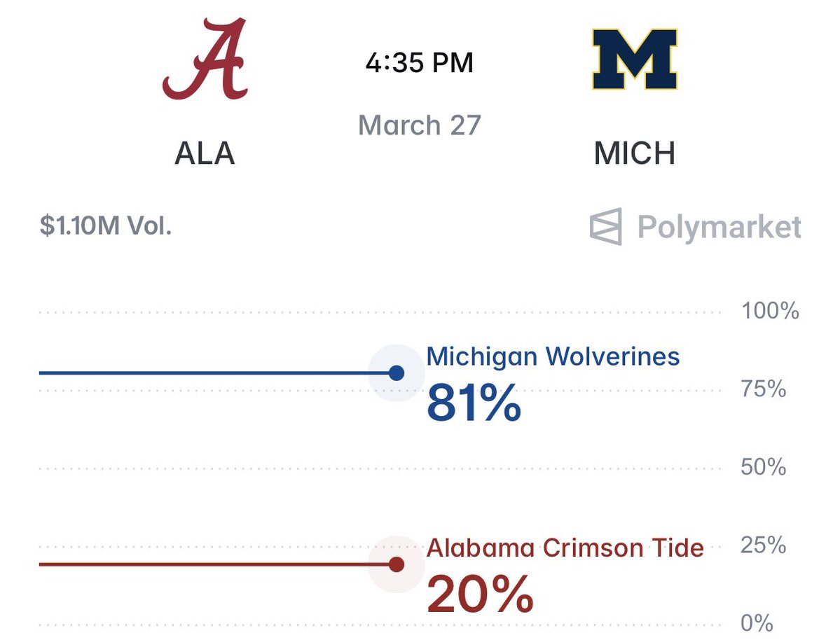Click the ALA team abbreviation
The height and width of the screenshot is (640, 840).
(x=205, y=154)
